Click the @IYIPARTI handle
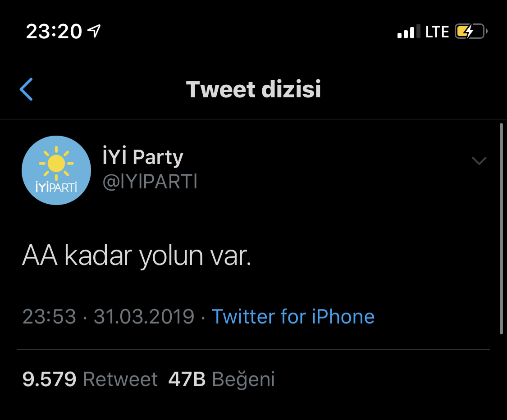Image resolution: width=507 pixels, height=420 pixels. [x=150, y=182]
